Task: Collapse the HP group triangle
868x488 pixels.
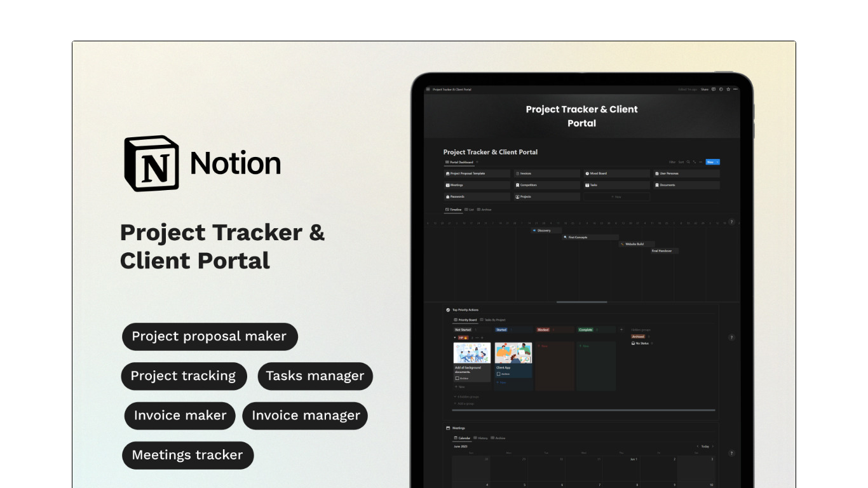Action: pyautogui.click(x=455, y=337)
